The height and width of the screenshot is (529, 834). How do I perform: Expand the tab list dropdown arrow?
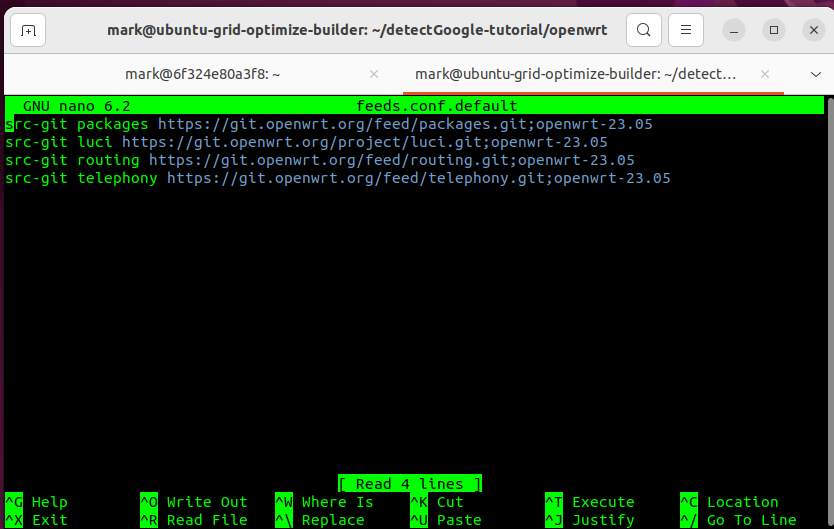click(815, 74)
